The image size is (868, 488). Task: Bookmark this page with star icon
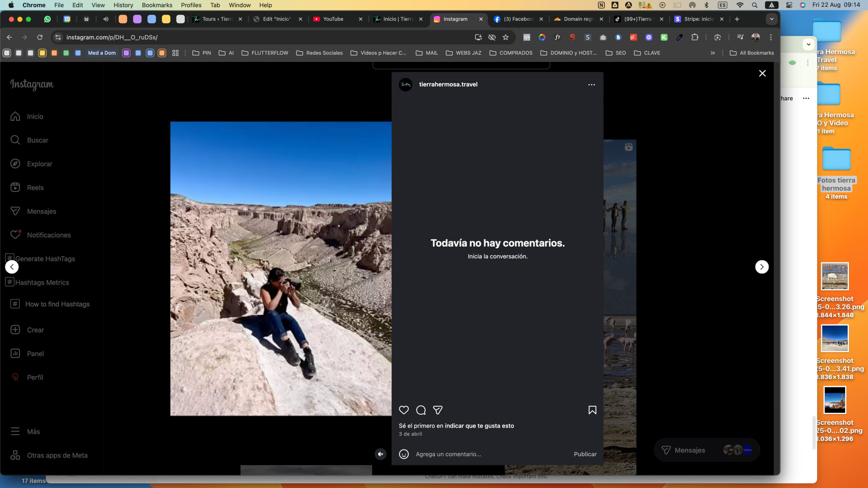506,37
